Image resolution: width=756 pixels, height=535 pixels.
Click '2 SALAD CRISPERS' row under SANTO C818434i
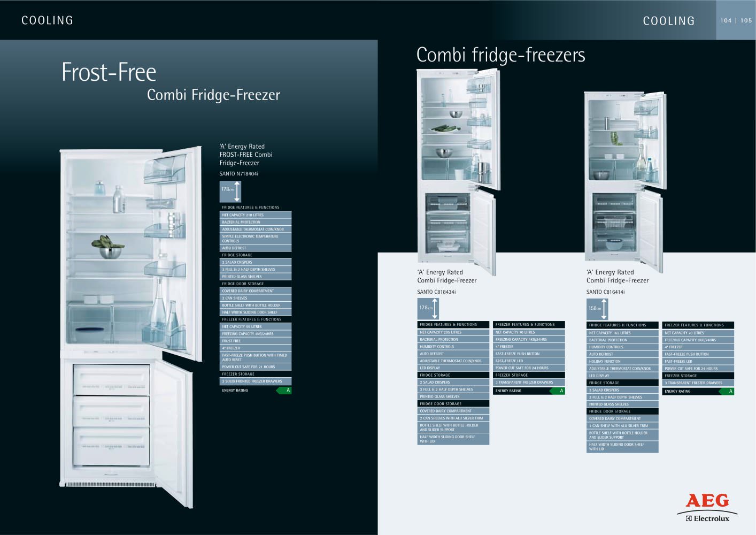pyautogui.click(x=453, y=383)
